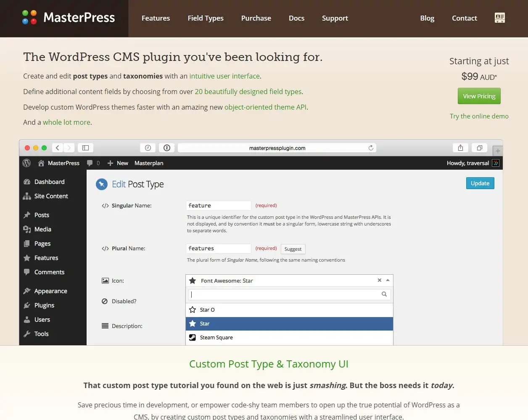
Task: Click the comments bubble in admin bar
Action: pos(90,163)
